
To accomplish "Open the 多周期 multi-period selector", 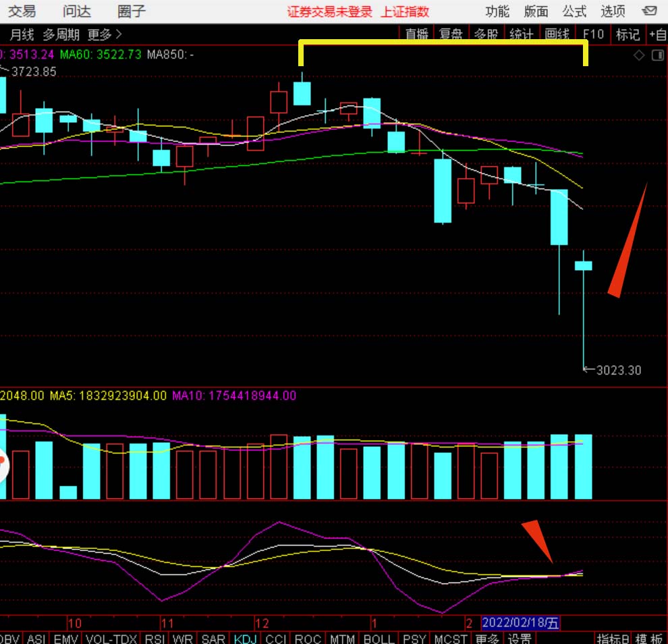I will coord(61,34).
